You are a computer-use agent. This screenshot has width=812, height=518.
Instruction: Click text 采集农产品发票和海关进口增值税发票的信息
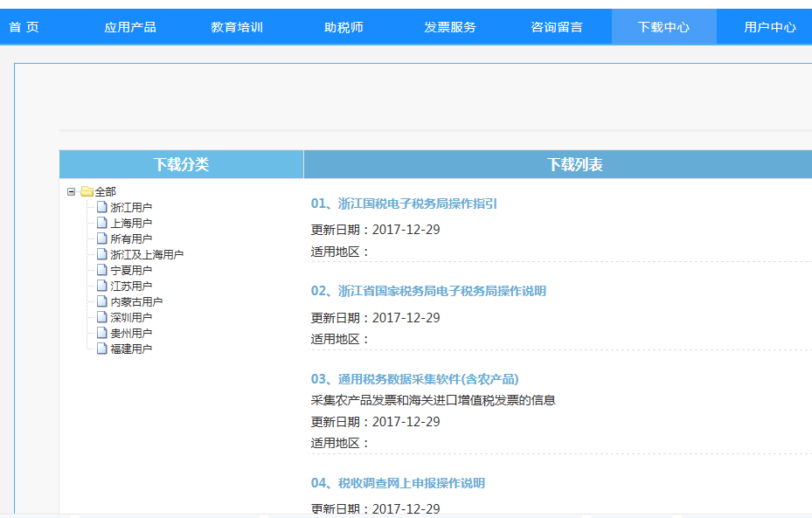coord(433,400)
